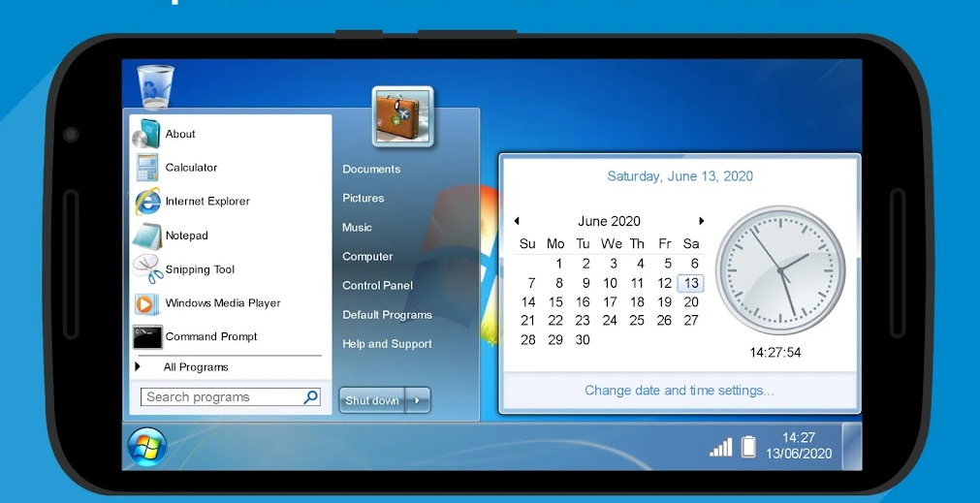The image size is (980, 503).
Task: Click the June 2020 month header
Action: (x=609, y=221)
